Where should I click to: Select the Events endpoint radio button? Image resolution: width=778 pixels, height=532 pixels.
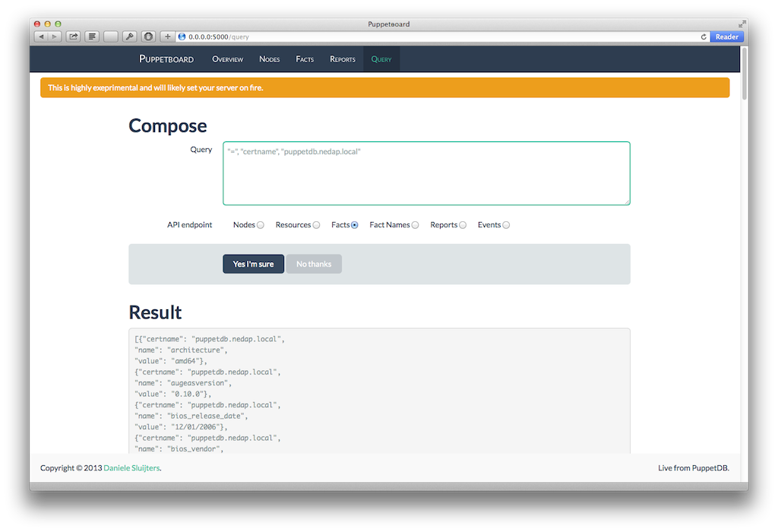coord(506,225)
